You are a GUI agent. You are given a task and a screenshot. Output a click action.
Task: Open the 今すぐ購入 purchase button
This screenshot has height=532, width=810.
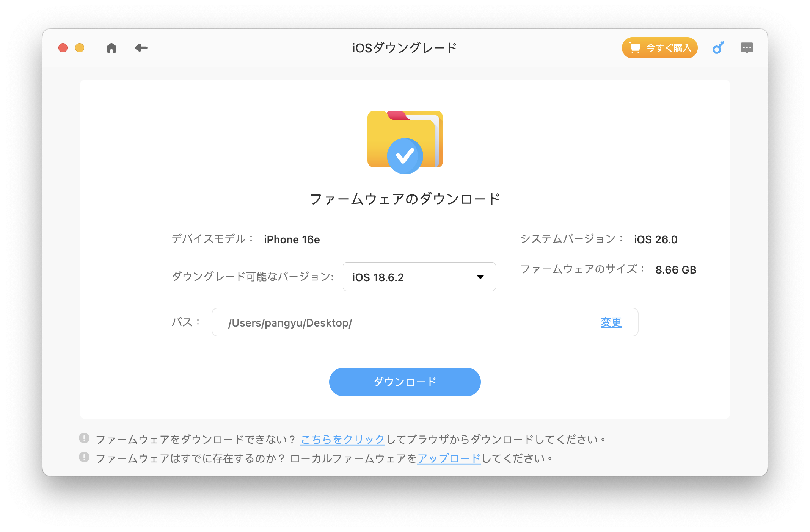point(659,48)
